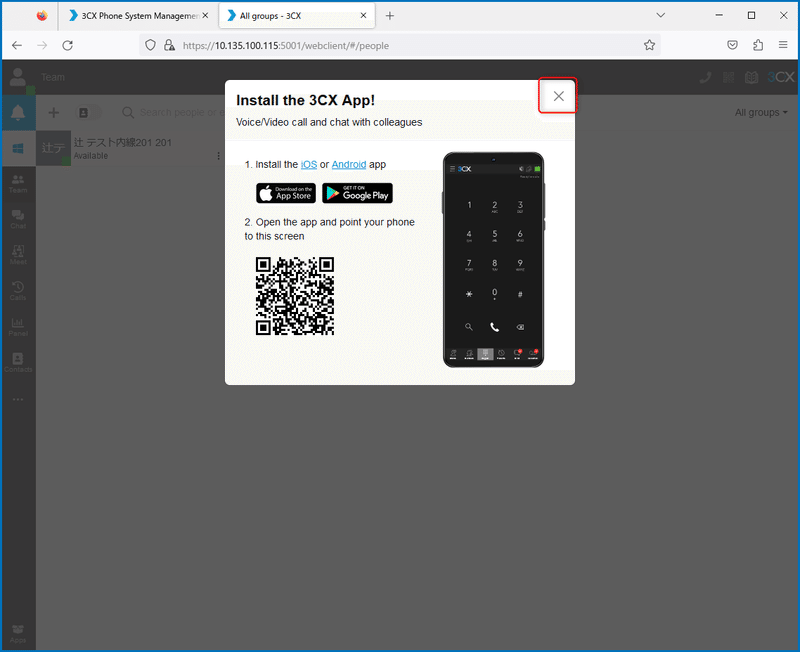Go back to the previous page
The image size is (800, 652).
[x=17, y=45]
